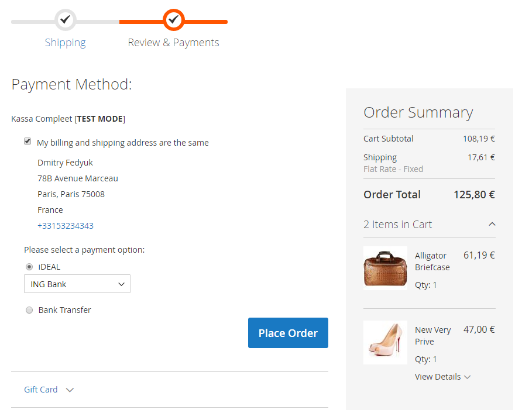The width and height of the screenshot is (522, 420).
Task: Click the phone number +33153234343 link
Action: [x=66, y=226]
